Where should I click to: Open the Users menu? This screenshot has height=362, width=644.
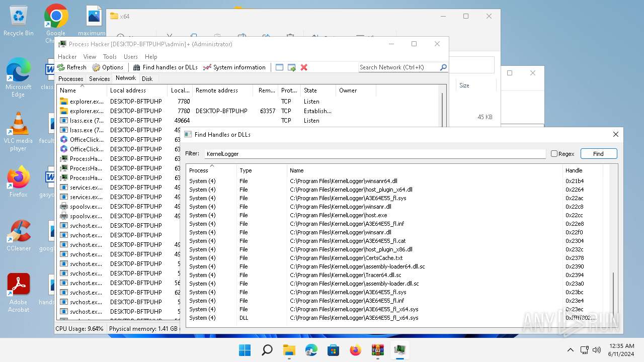131,56
